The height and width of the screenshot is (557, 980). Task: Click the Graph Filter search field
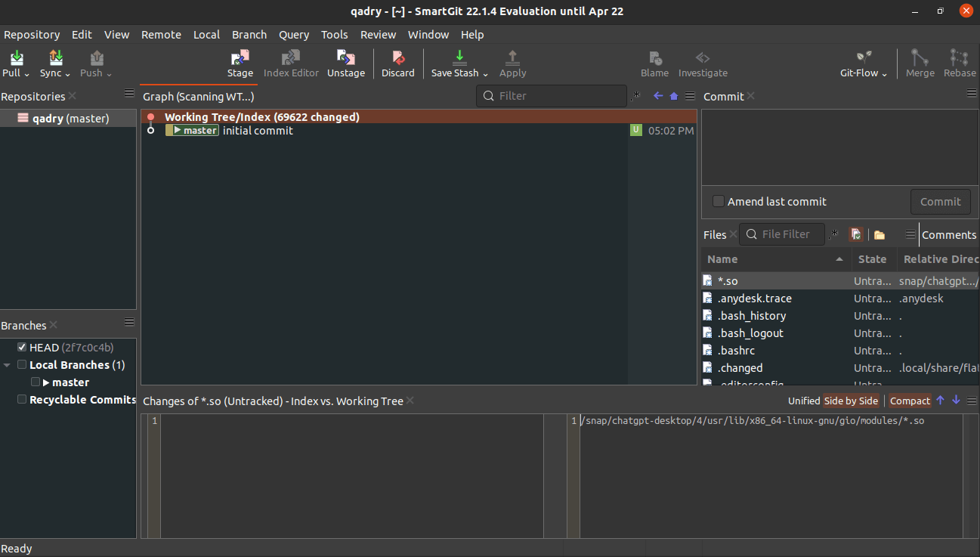coord(552,96)
